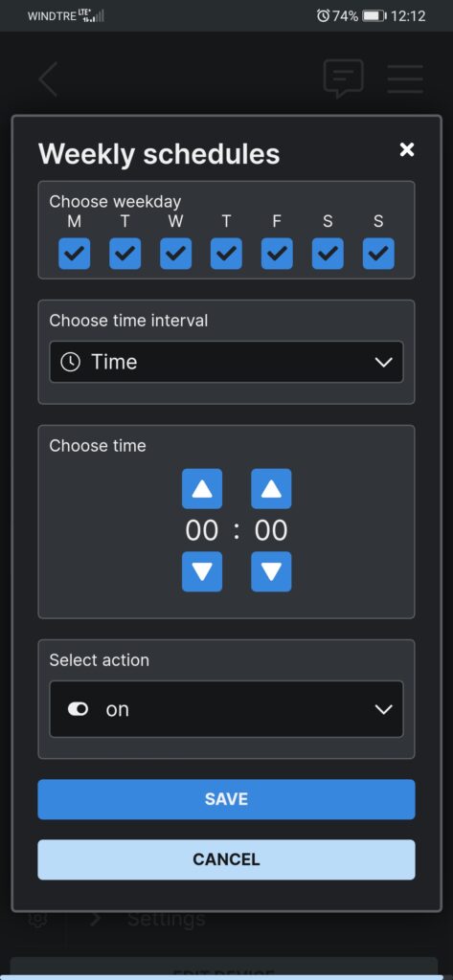The image size is (453, 980).
Task: Increase the minutes with the up arrow
Action: pos(271,489)
